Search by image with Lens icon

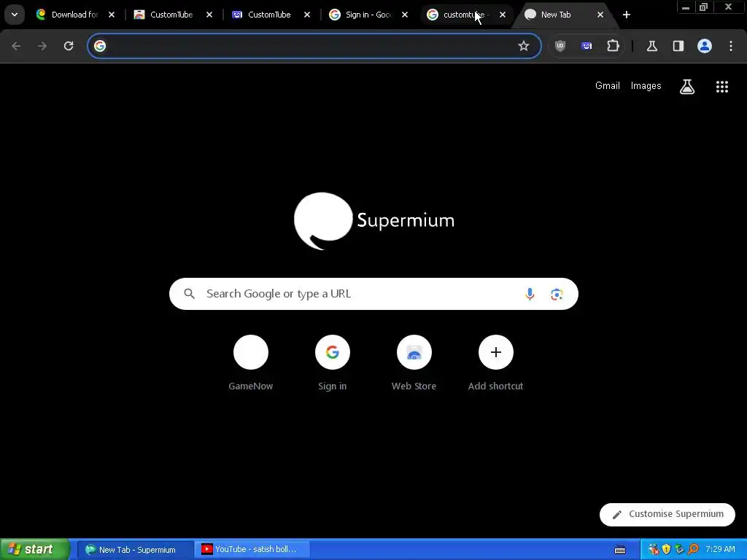pos(557,294)
